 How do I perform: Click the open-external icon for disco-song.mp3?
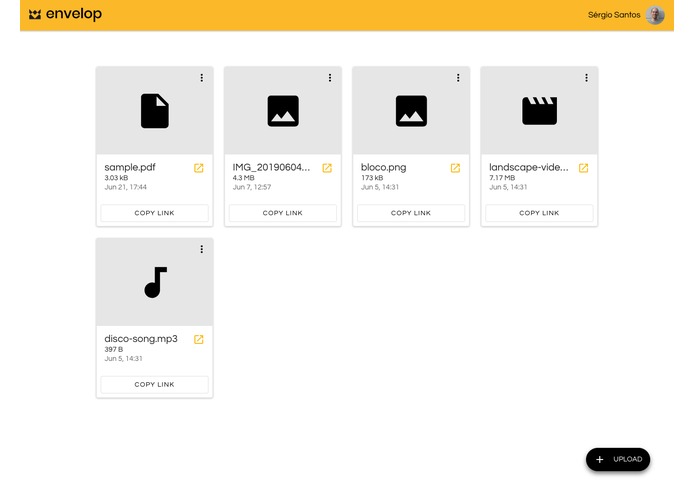tap(199, 339)
